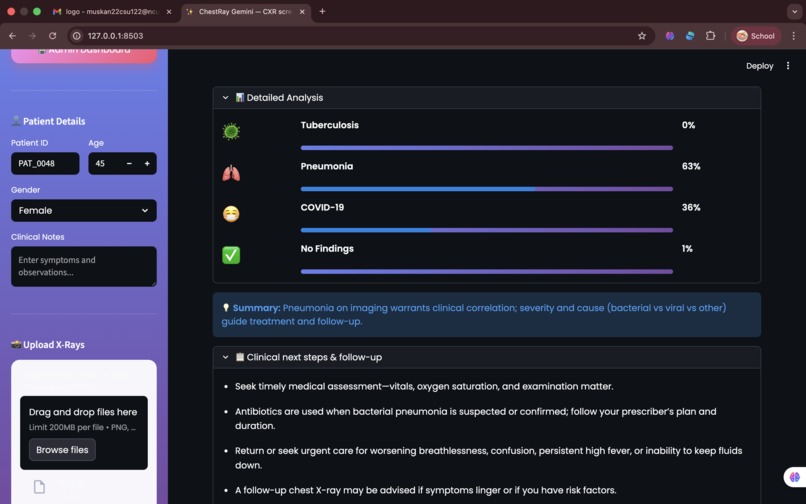Viewport: 806px width, 504px height.
Task: Close the ChestRay Gemini tab
Action: 302,11
